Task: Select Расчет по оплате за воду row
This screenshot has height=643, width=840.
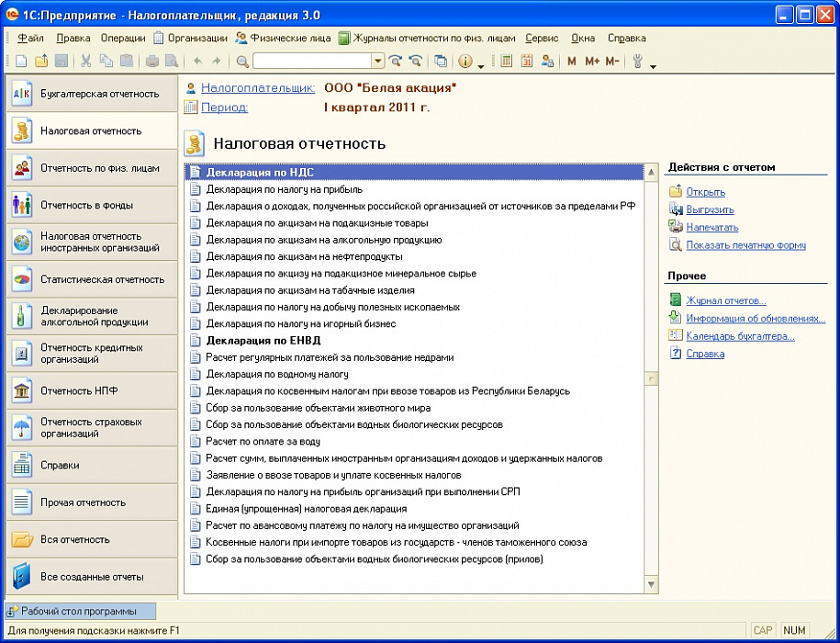Action: point(413,442)
